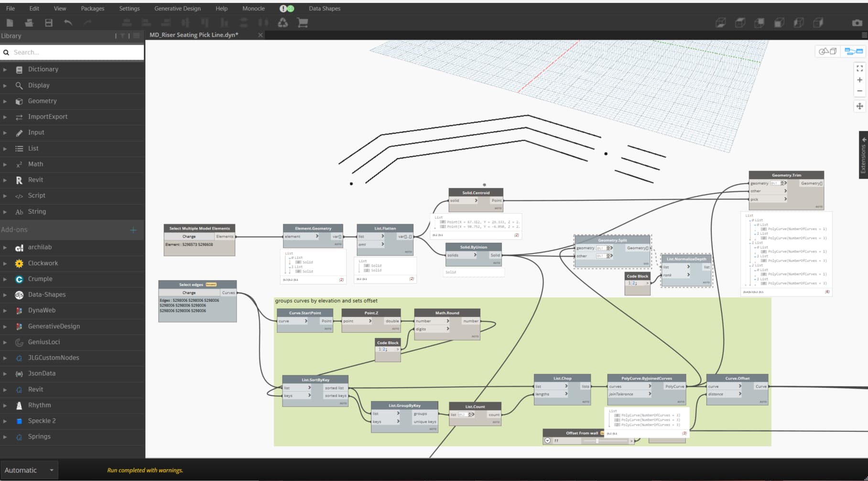This screenshot has height=481, width=868.
Task: Click the recycle cleanup toolbar icon
Action: (x=283, y=22)
